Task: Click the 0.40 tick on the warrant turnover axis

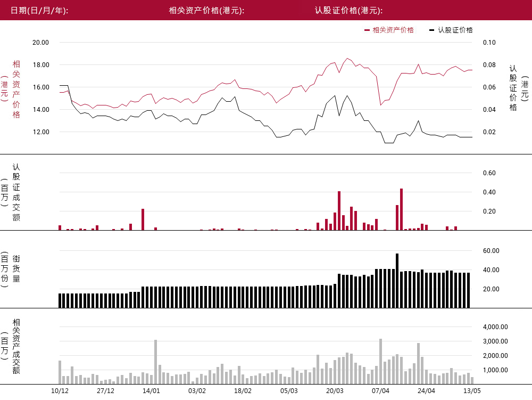Action: [489, 192]
